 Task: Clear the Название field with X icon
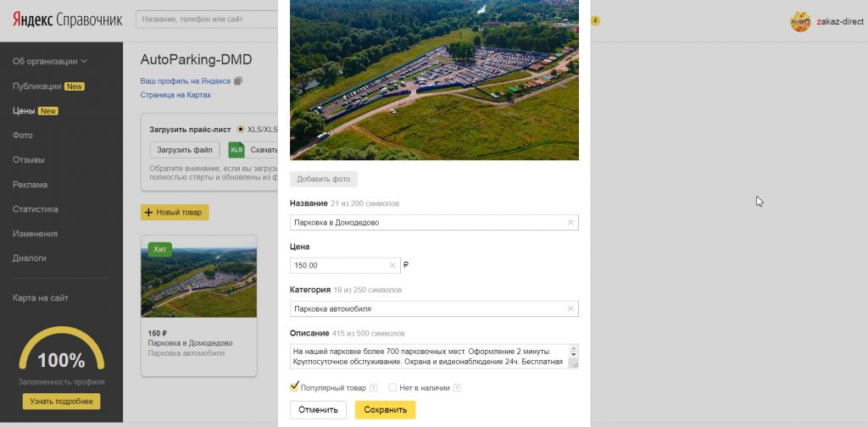click(x=570, y=223)
